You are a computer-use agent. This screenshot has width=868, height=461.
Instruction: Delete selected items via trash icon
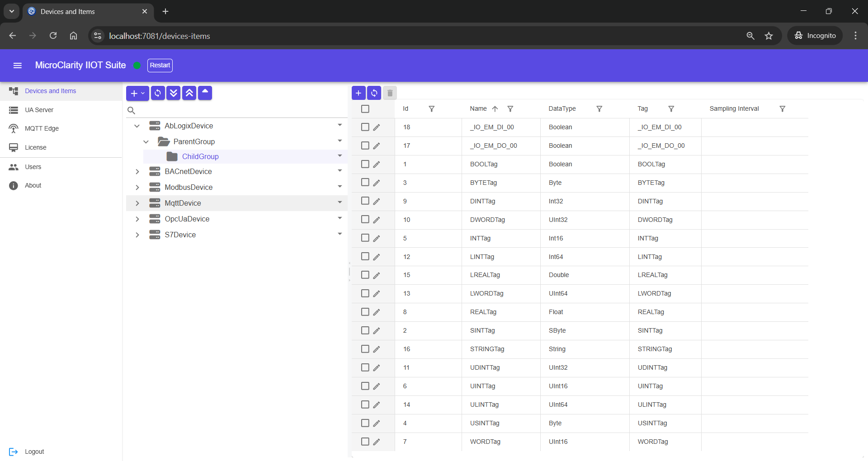point(389,93)
